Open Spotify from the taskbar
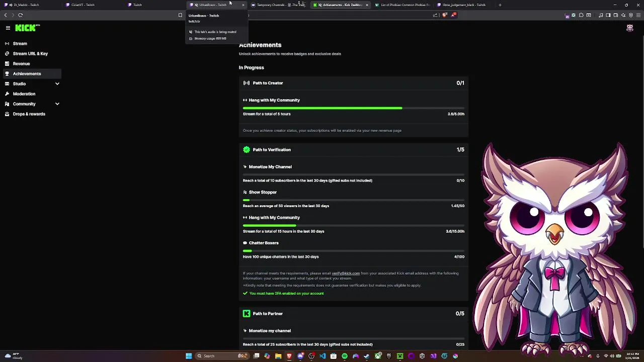The image size is (644, 362). tap(345, 356)
